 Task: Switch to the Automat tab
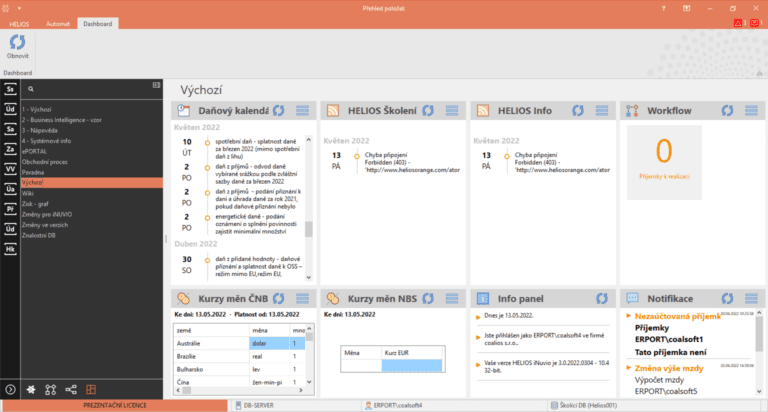[x=58, y=24]
